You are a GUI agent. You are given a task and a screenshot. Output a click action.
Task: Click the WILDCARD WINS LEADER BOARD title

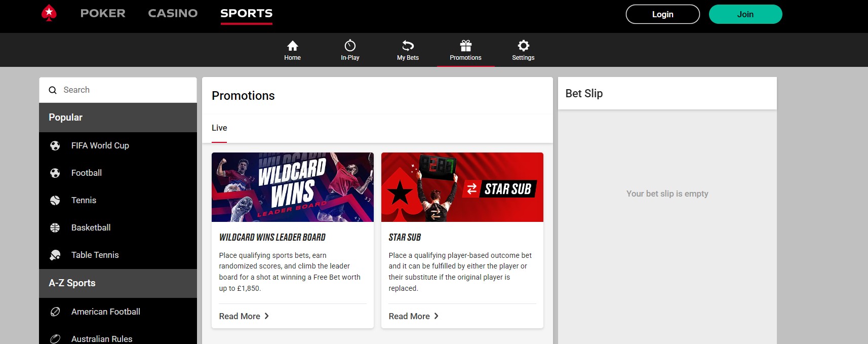point(272,237)
